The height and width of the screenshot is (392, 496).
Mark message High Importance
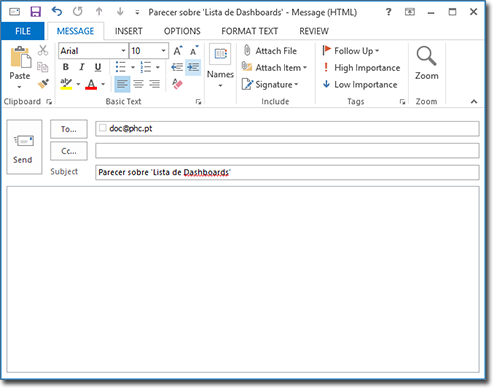click(361, 68)
